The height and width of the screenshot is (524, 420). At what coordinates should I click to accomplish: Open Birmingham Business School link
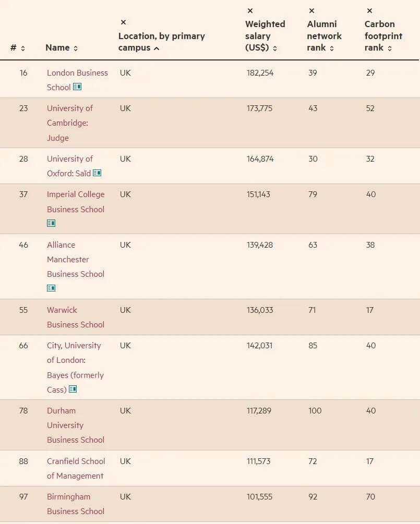(76, 504)
